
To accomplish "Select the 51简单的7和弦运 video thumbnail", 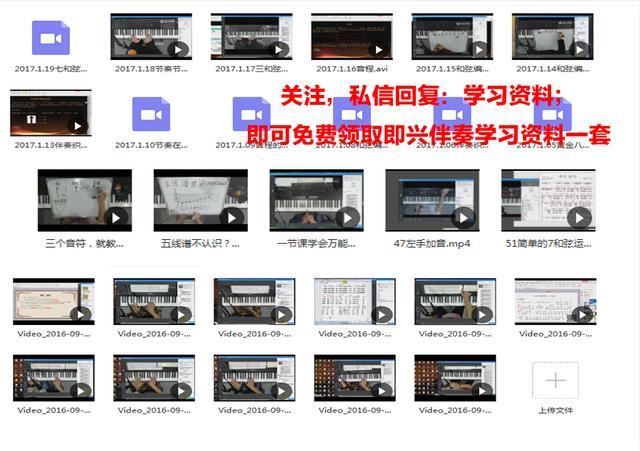I will click(548, 201).
